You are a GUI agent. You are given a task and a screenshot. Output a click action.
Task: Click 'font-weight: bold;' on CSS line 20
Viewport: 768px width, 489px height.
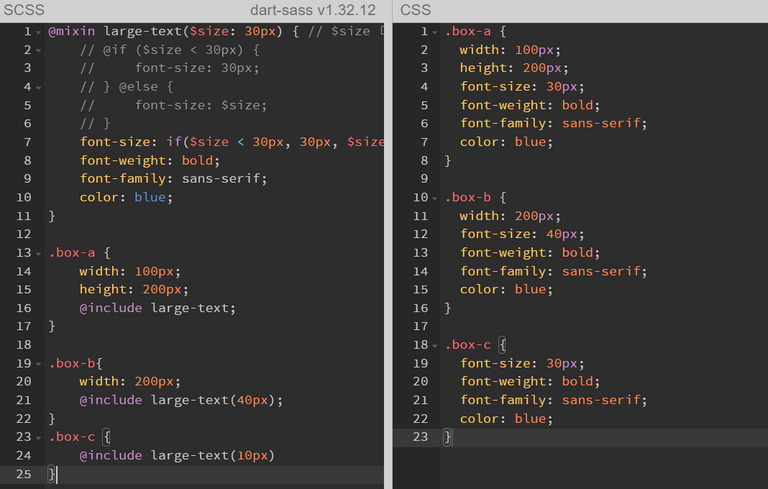(530, 382)
